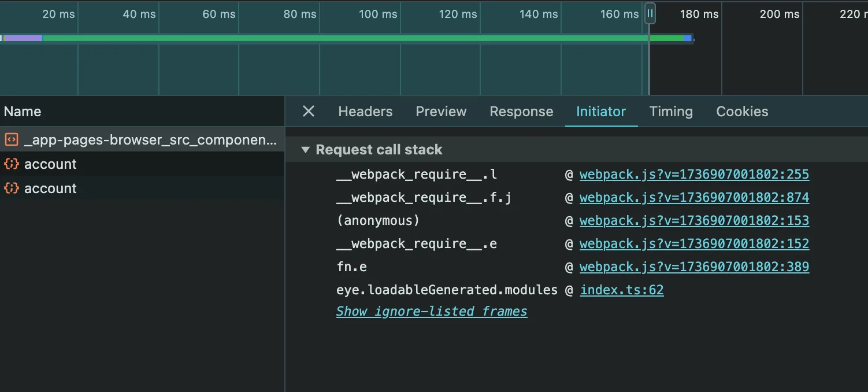This screenshot has height=392, width=868.
Task: Click the fn.e stack frame
Action: 351,267
